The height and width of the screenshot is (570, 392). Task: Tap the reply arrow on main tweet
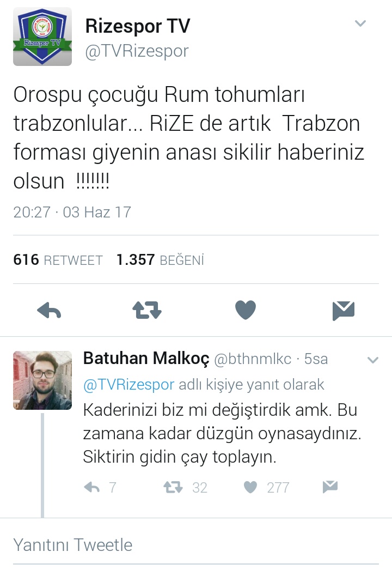(x=49, y=311)
